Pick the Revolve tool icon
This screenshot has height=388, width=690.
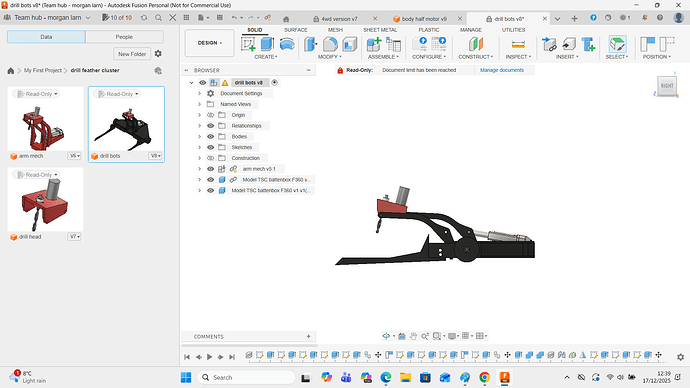[x=287, y=44]
